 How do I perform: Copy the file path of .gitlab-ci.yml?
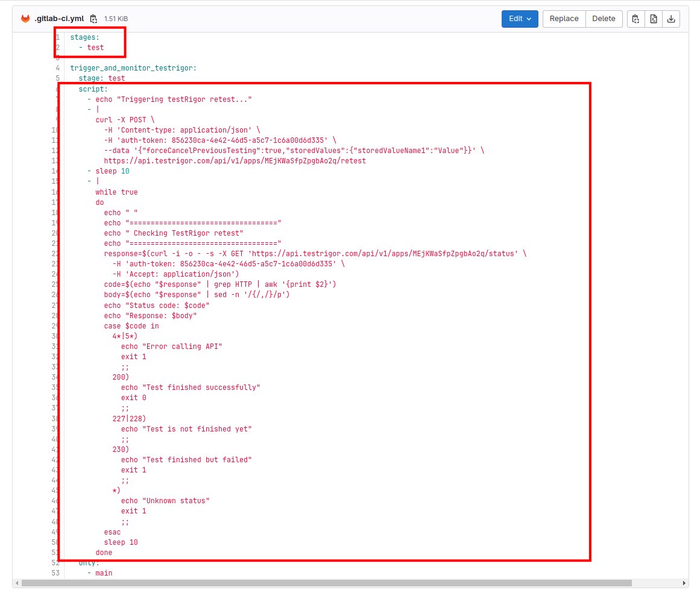[93, 19]
